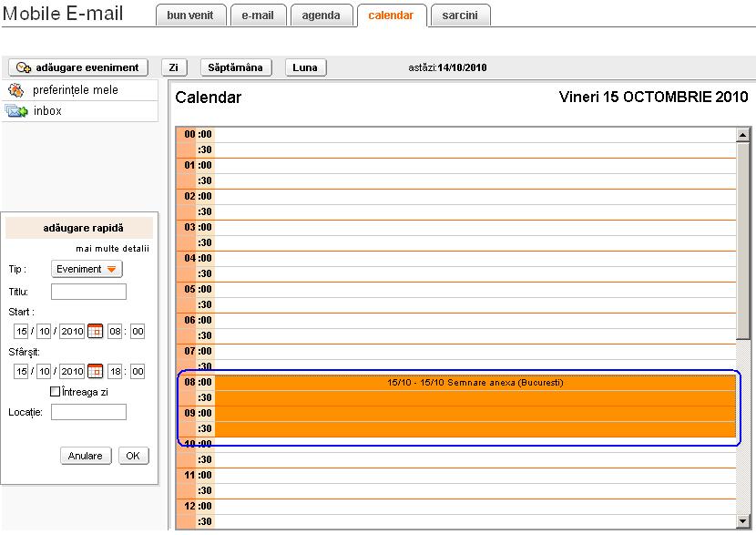756x535 pixels.
Task: Click the adăugare eveniment button
Action: pos(79,67)
